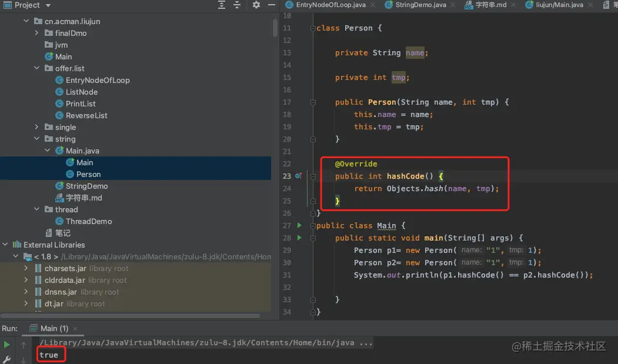Viewport: 618px width, 364px height.
Task: Open 笔记 file in project tree
Action: [58, 233]
